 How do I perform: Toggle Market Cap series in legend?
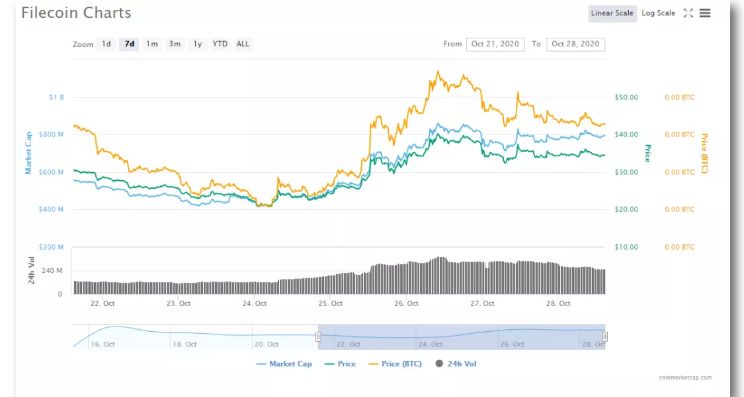pos(284,364)
